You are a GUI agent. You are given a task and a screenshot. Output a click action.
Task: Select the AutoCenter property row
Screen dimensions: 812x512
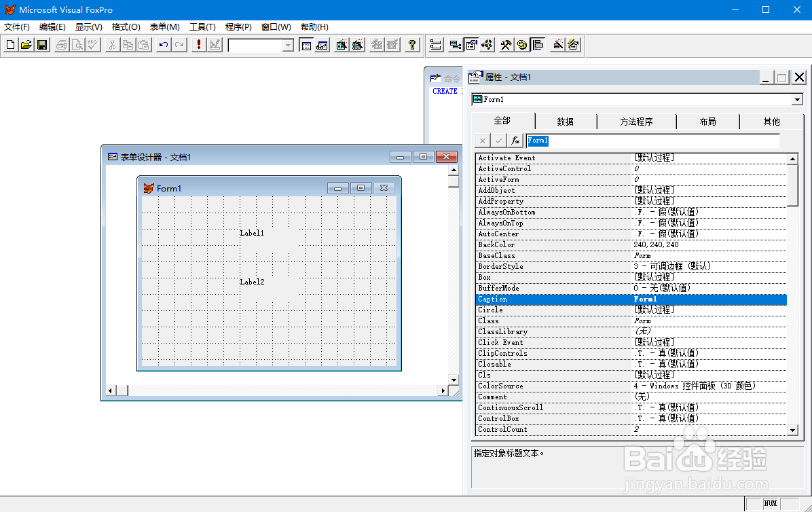(x=631, y=234)
